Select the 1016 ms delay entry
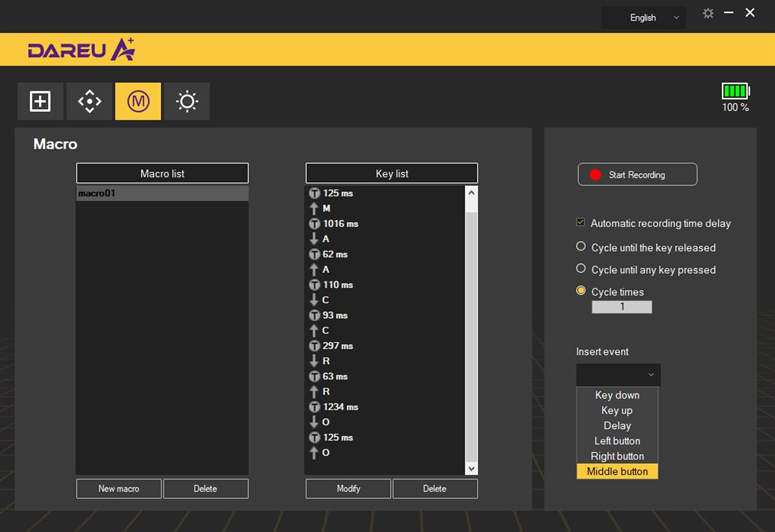The width and height of the screenshot is (775, 532). pos(340,224)
